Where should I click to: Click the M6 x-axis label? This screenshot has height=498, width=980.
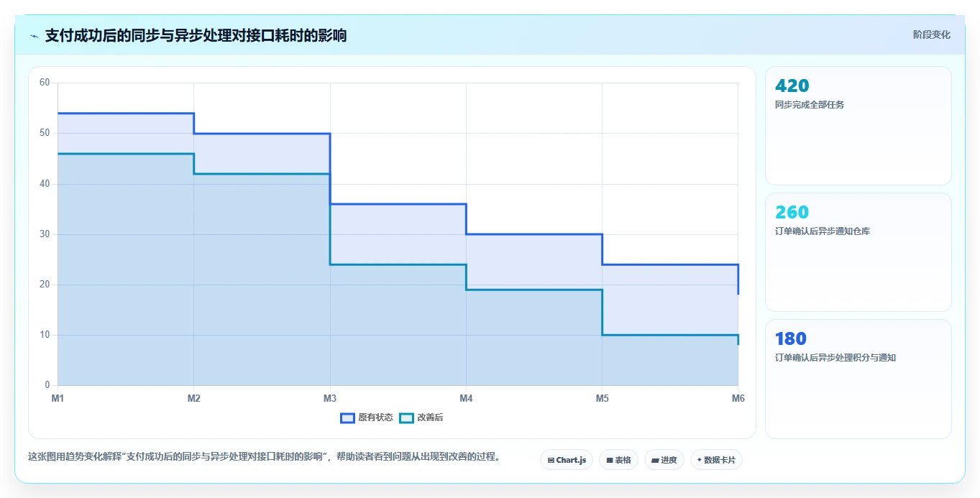click(738, 398)
